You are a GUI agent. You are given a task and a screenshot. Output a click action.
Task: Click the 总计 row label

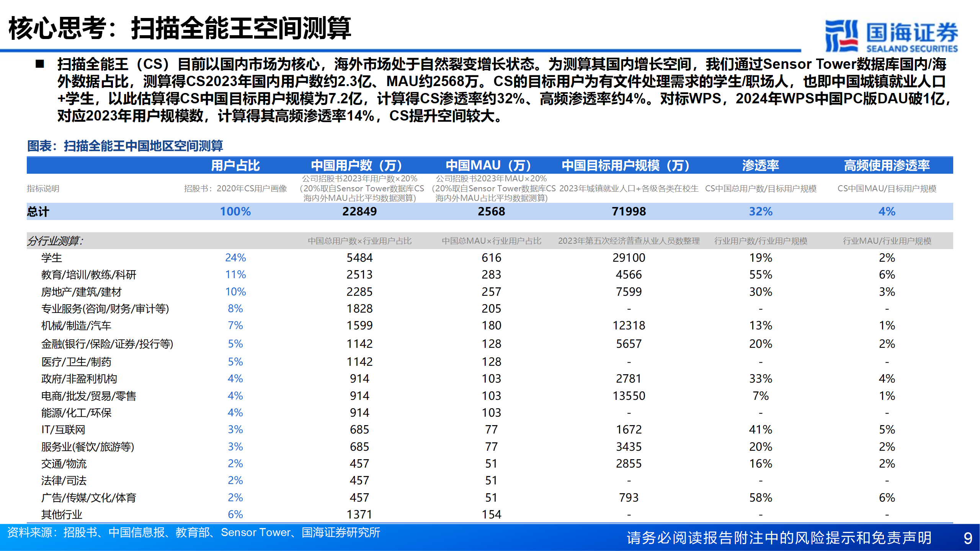38,212
